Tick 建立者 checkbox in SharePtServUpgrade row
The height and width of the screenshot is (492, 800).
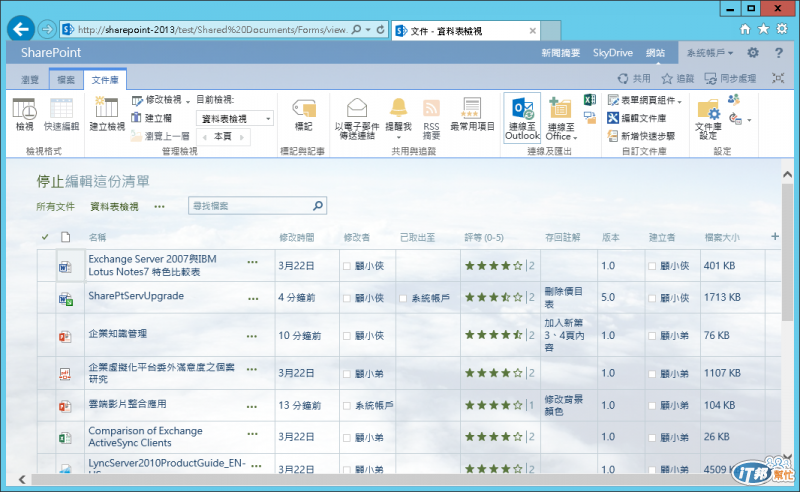(x=652, y=298)
